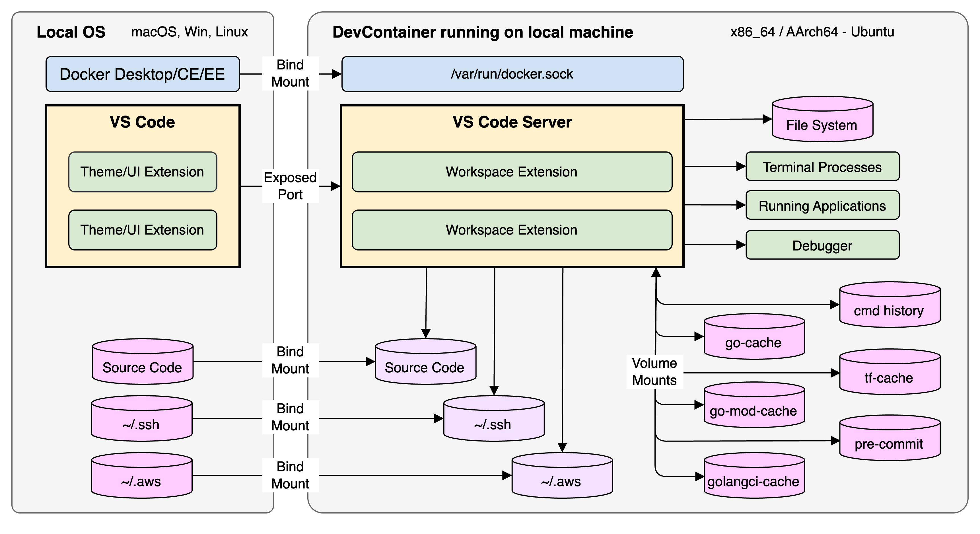Select the lower Workspace Extension box
The width and height of the screenshot is (980, 534).
coord(512,230)
